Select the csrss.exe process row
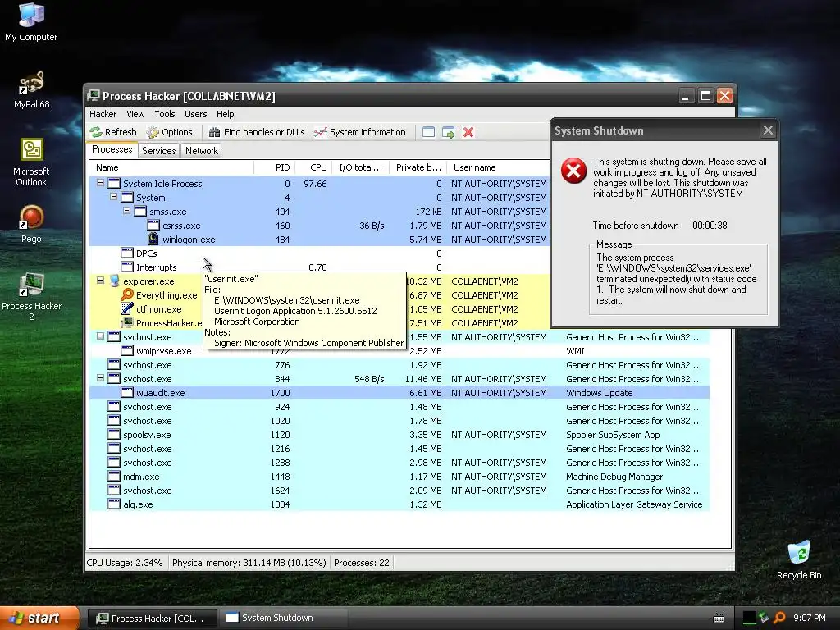840x630 pixels. point(319,226)
